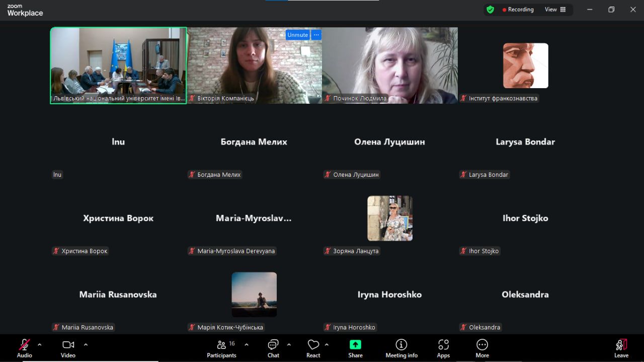Image resolution: width=644 pixels, height=362 pixels.
Task: Click the Recording indicator
Action: click(x=518, y=10)
